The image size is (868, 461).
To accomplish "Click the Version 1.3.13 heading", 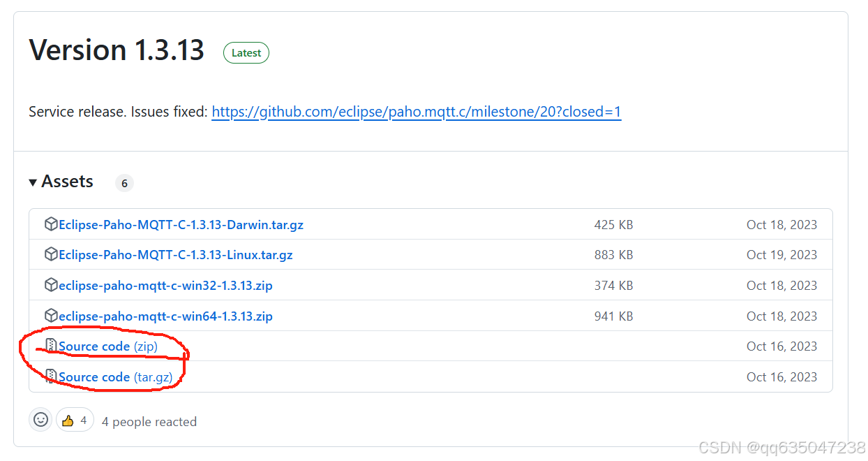I will (x=117, y=50).
